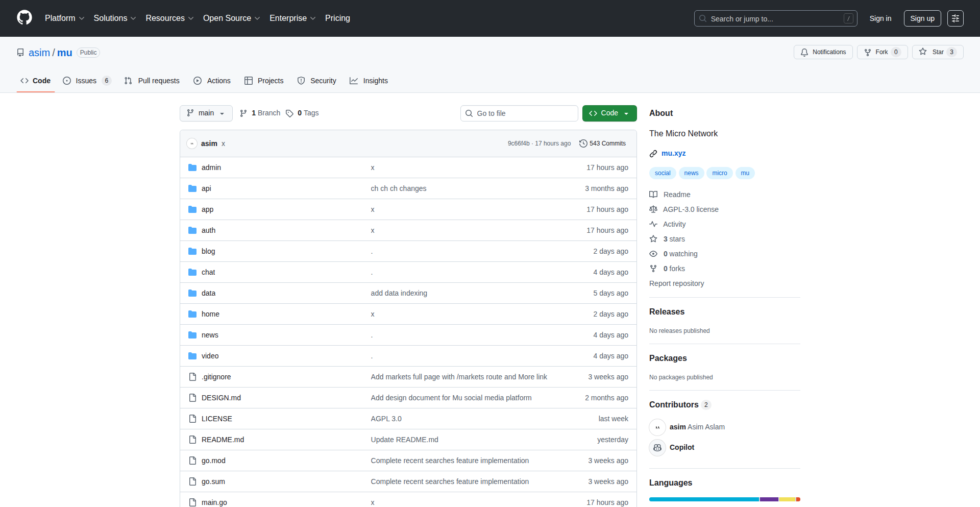Click asim's avatar under Contributors
The width and height of the screenshot is (980, 507).
(657, 427)
